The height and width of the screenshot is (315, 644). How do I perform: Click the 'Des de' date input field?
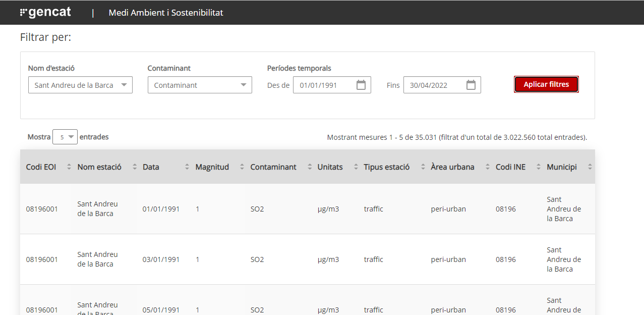(325, 85)
